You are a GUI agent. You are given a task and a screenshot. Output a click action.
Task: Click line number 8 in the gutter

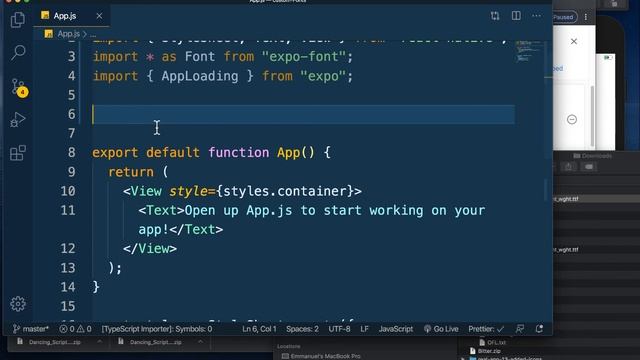(x=71, y=153)
